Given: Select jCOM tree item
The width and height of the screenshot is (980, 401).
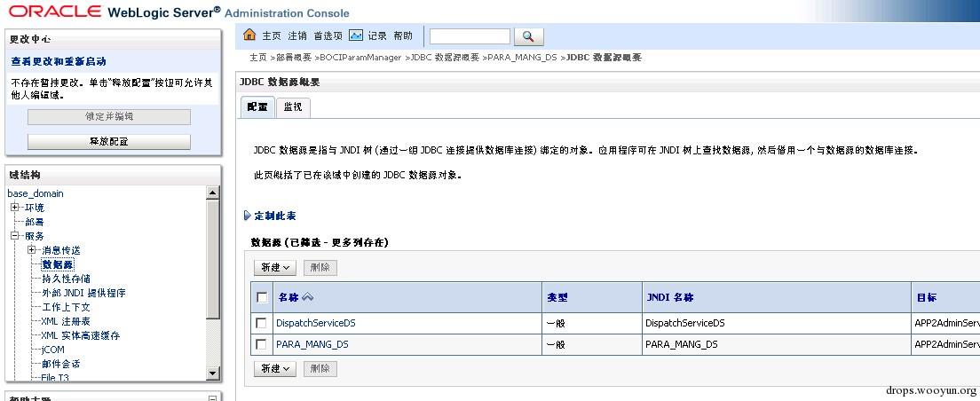Looking at the screenshot, I should 53,350.
